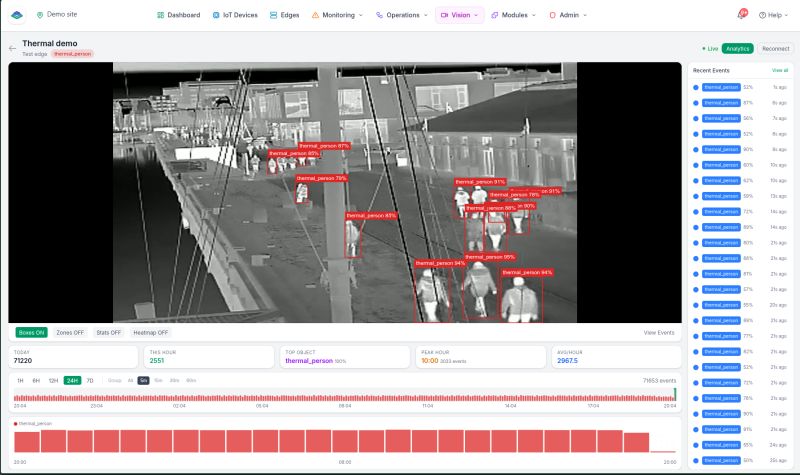Turn off the Boxes ON overlay
The height and width of the screenshot is (475, 800).
(x=32, y=333)
